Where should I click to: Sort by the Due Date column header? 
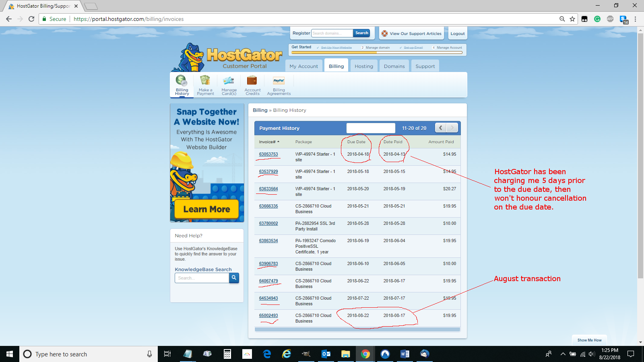[x=356, y=142]
